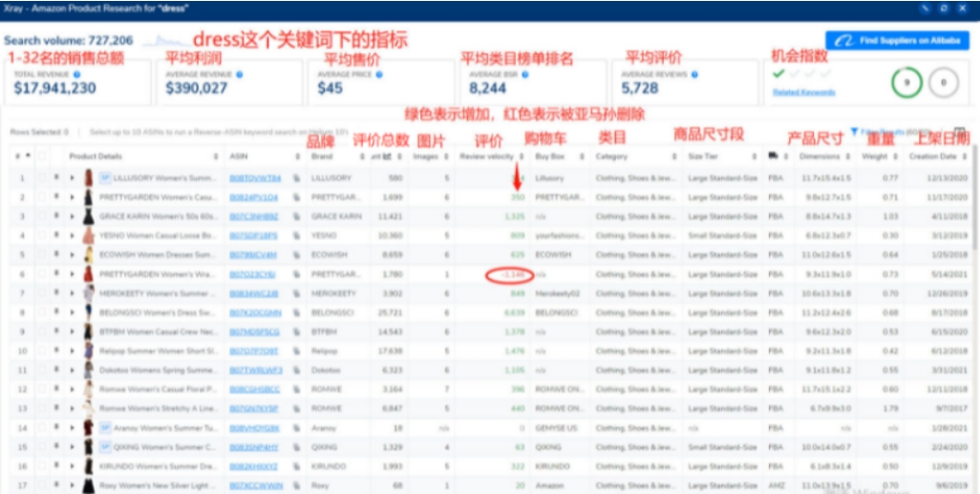Screen dimensions: 980x494
Task: Check the box for row 8 BELONGSCI
Action: [x=41, y=312]
